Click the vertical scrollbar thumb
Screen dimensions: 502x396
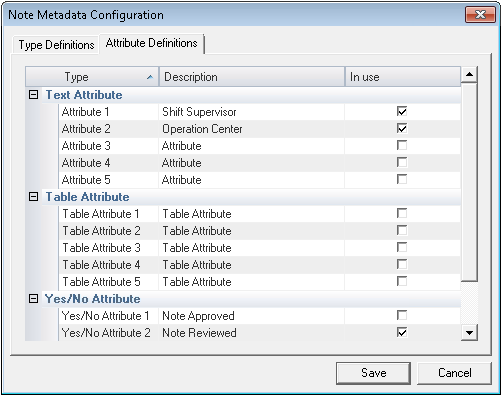tap(469, 182)
